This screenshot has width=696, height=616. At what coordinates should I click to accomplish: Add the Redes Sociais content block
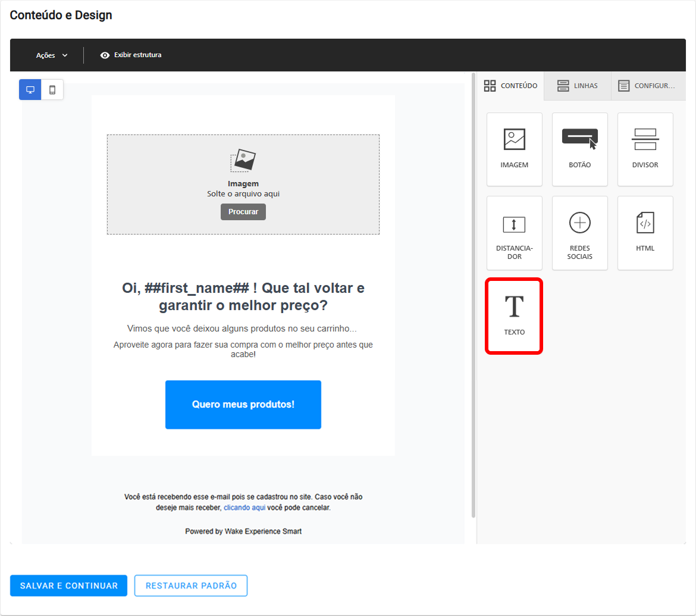580,233
